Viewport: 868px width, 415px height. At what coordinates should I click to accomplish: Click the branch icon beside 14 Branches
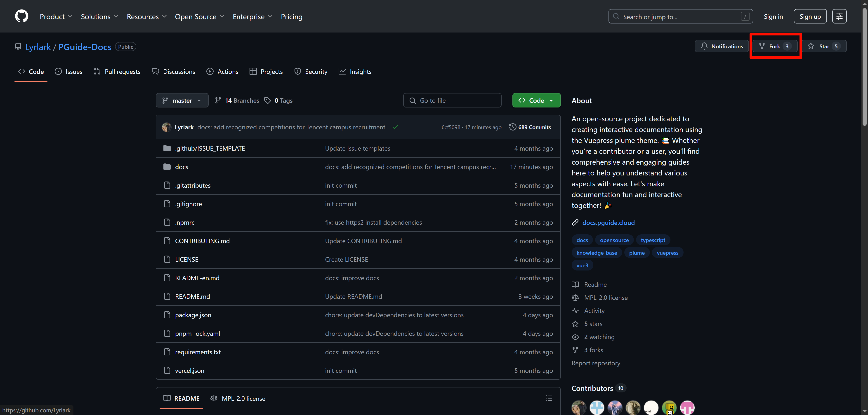point(218,100)
